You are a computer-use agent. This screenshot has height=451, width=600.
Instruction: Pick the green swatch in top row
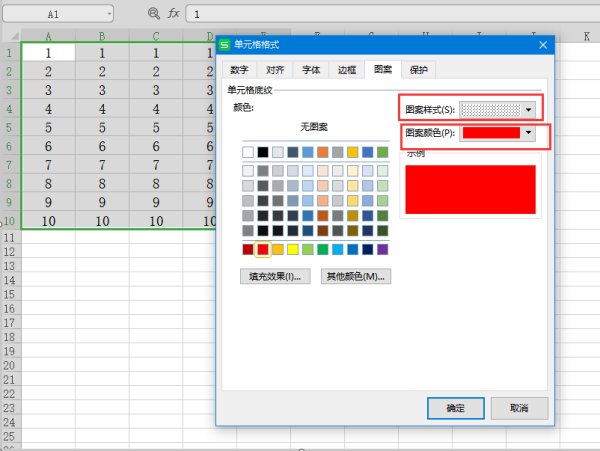(383, 152)
